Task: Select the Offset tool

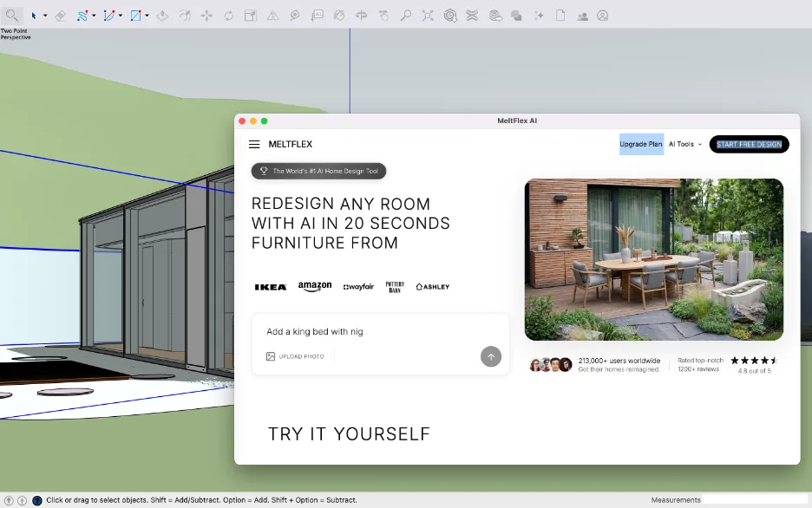Action: [x=185, y=16]
